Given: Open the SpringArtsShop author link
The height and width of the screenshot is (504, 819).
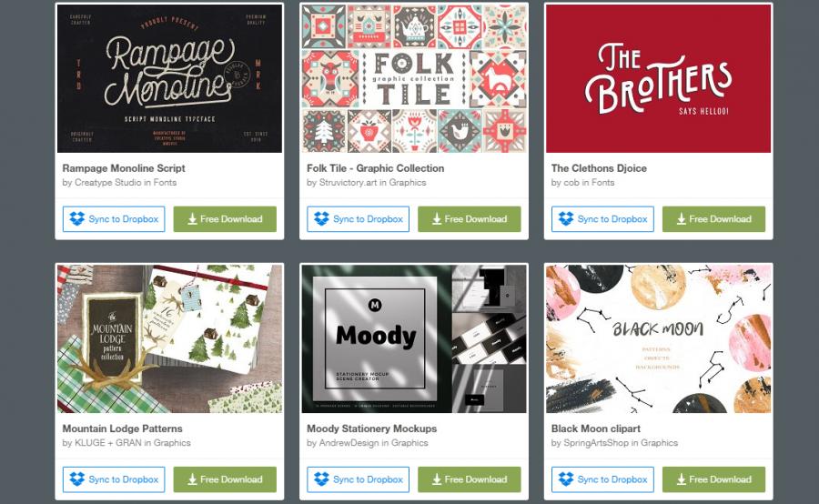Looking at the screenshot, I should [x=596, y=442].
